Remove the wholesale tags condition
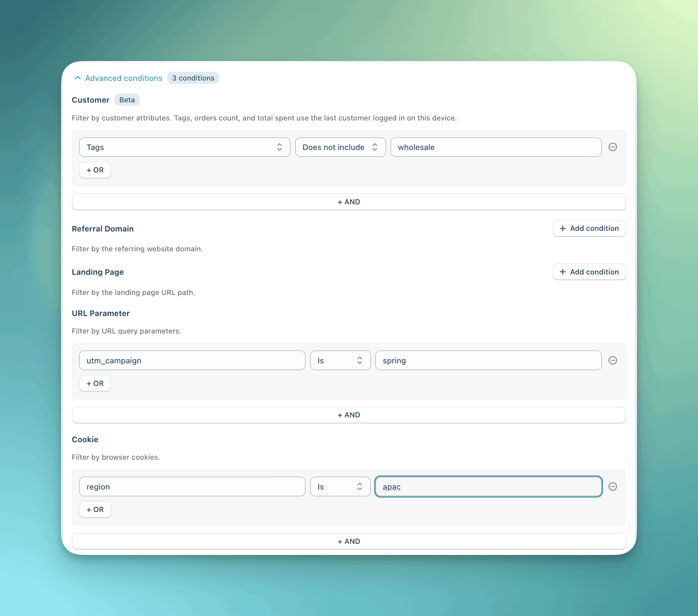The width and height of the screenshot is (698, 616). 613,147
